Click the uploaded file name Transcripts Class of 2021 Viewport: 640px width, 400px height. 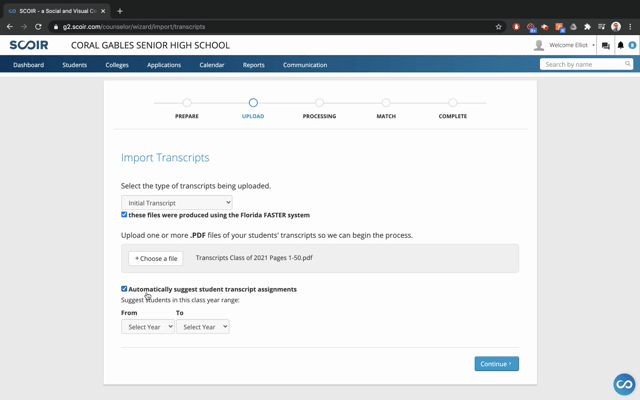point(254,258)
